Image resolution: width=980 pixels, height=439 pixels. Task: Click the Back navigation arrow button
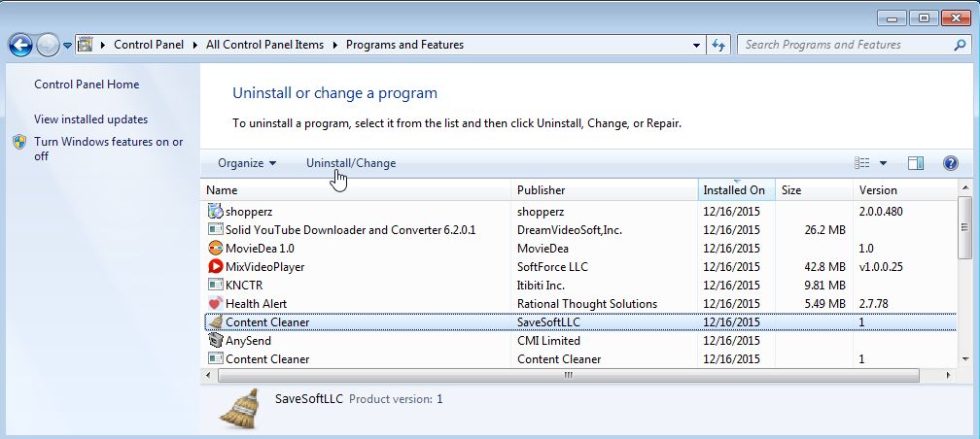pyautogui.click(x=20, y=45)
